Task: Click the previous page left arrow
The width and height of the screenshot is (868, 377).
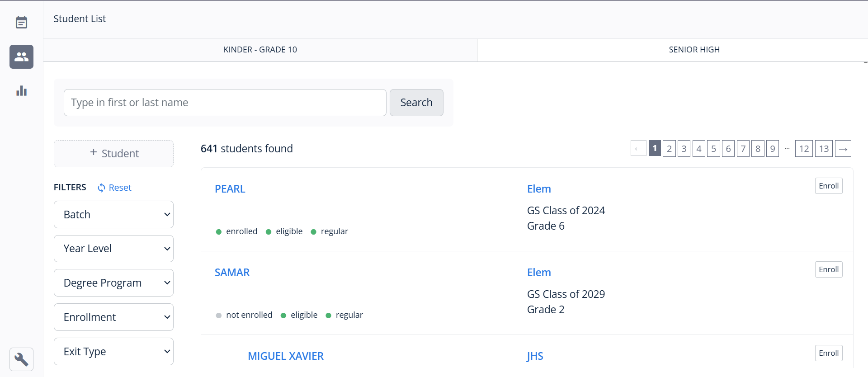Action: pos(638,149)
